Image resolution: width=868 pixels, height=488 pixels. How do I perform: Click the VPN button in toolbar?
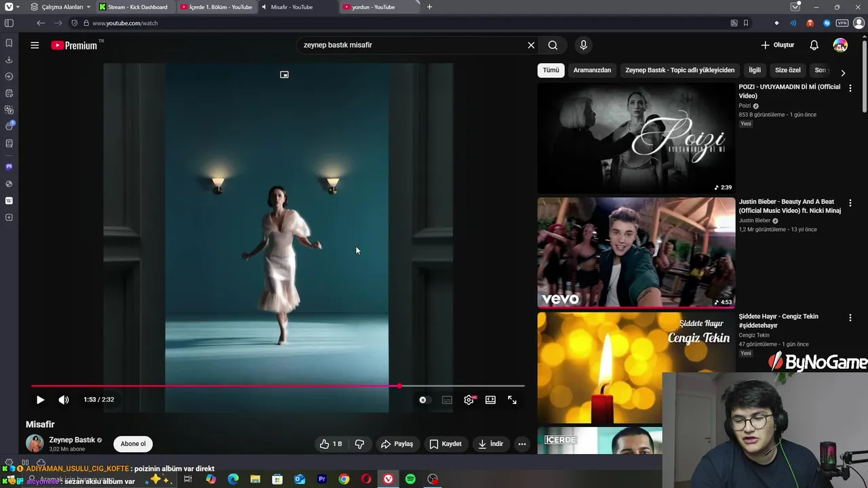(x=842, y=23)
